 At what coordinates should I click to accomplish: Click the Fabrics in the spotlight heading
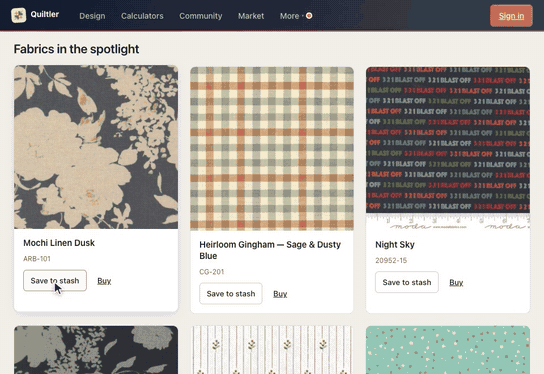[x=76, y=49]
